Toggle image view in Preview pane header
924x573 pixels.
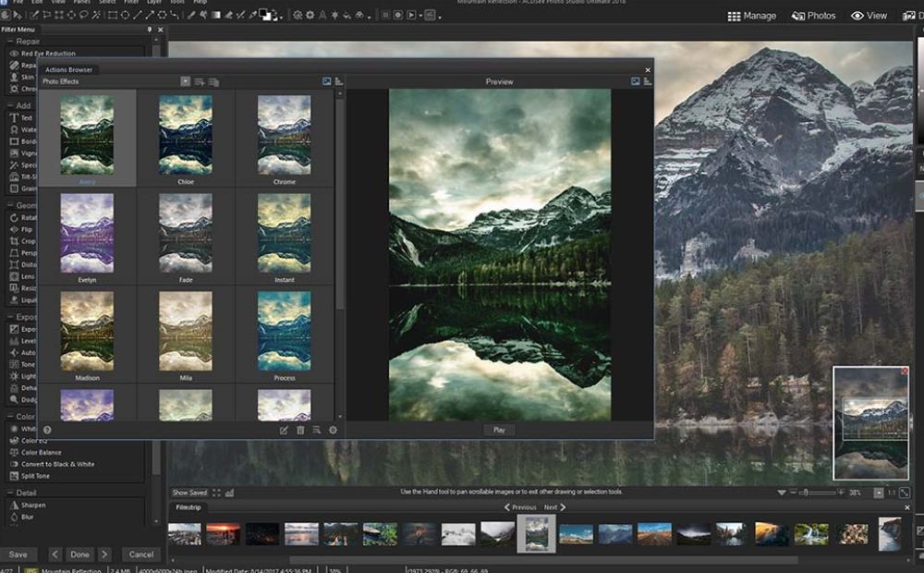point(636,81)
